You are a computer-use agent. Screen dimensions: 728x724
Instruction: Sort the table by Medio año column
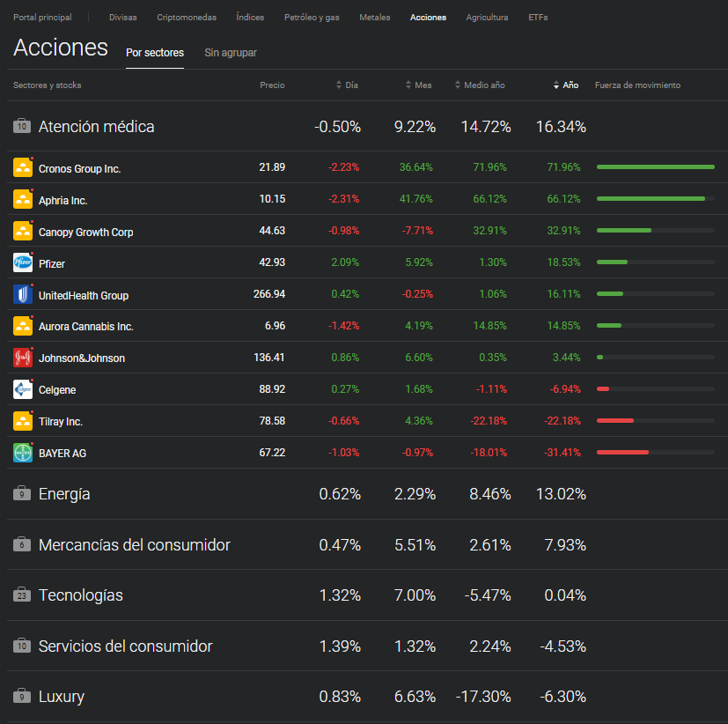click(480, 85)
